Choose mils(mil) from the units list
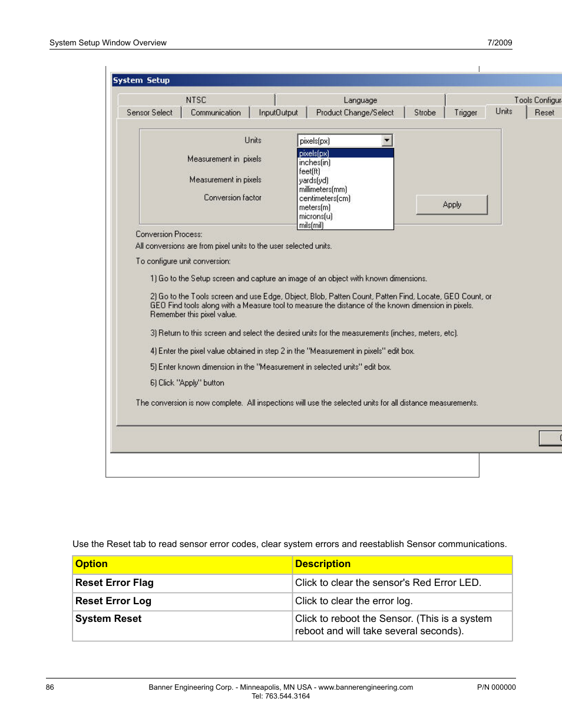The image size is (562, 728). [345, 225]
